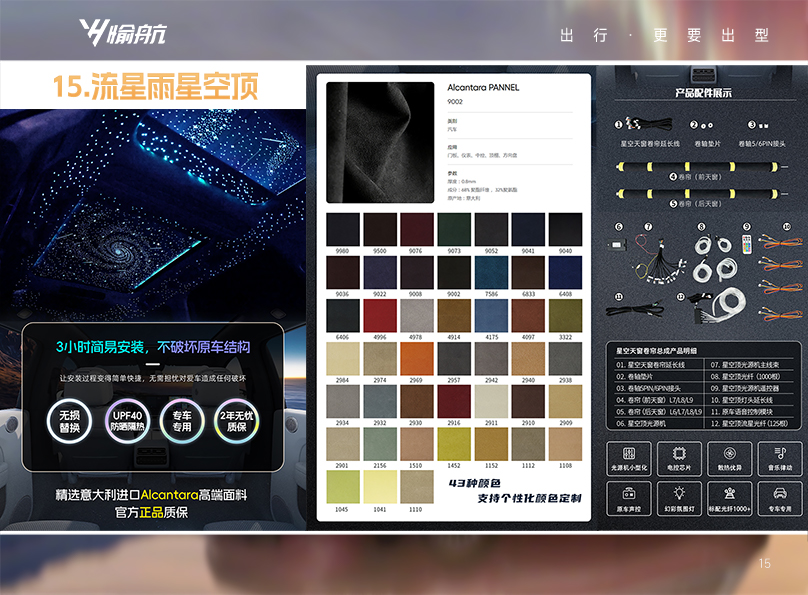Select the blue swatch numbered 4175
This screenshot has height=595, width=808.
[491, 316]
